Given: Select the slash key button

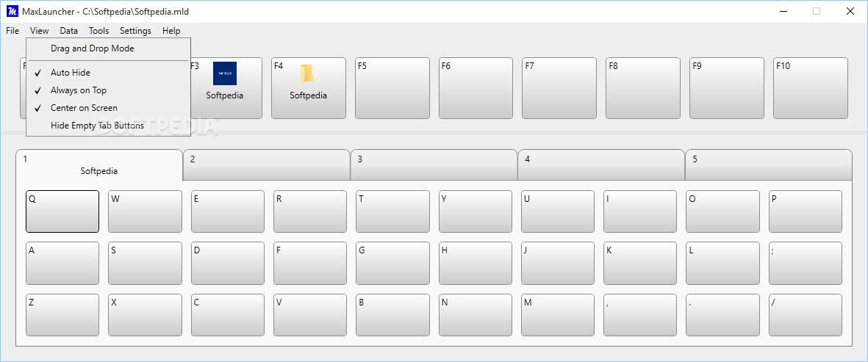Looking at the screenshot, I should (x=806, y=315).
